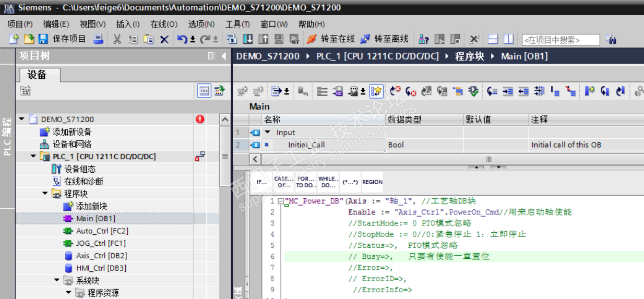Image resolution: width=644 pixels, height=299 pixels.
Task: Split editor space vertically icon
Action: tap(508, 39)
